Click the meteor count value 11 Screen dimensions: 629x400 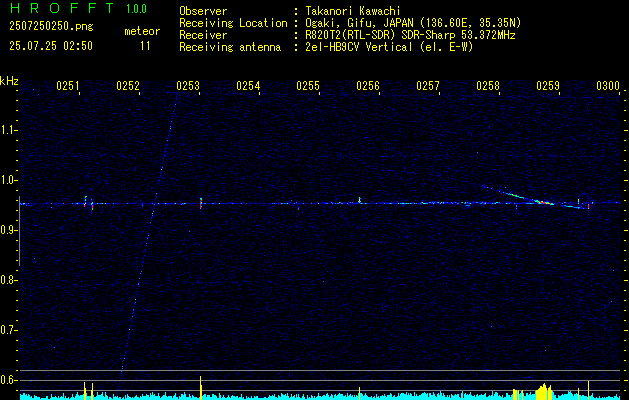(145, 46)
